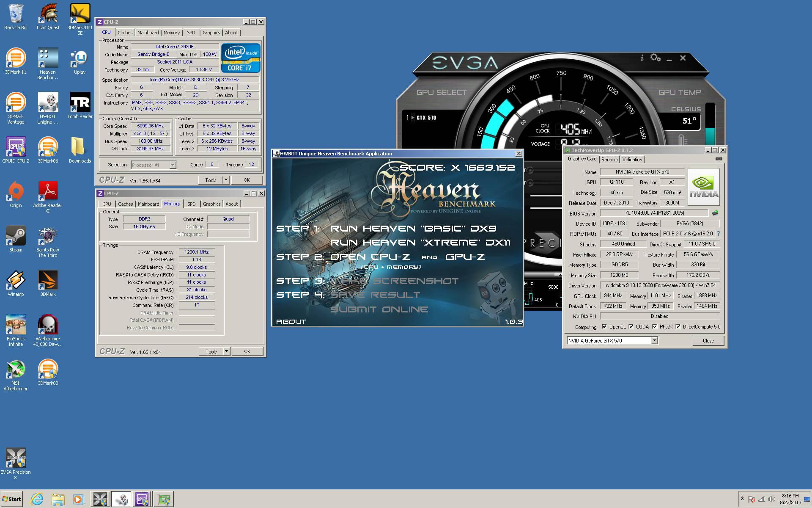Click OK button in lower CPU-Z window
812x508 pixels.
(x=247, y=351)
